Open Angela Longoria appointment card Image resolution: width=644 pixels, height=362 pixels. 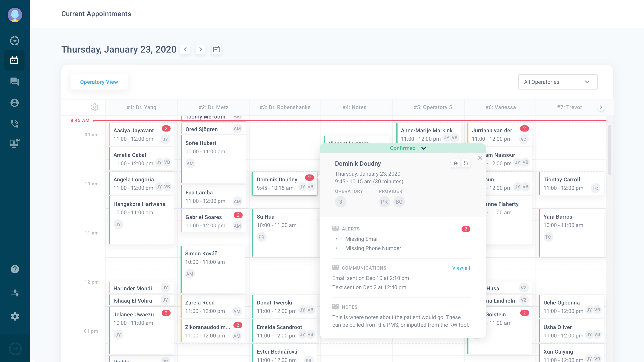tap(141, 183)
